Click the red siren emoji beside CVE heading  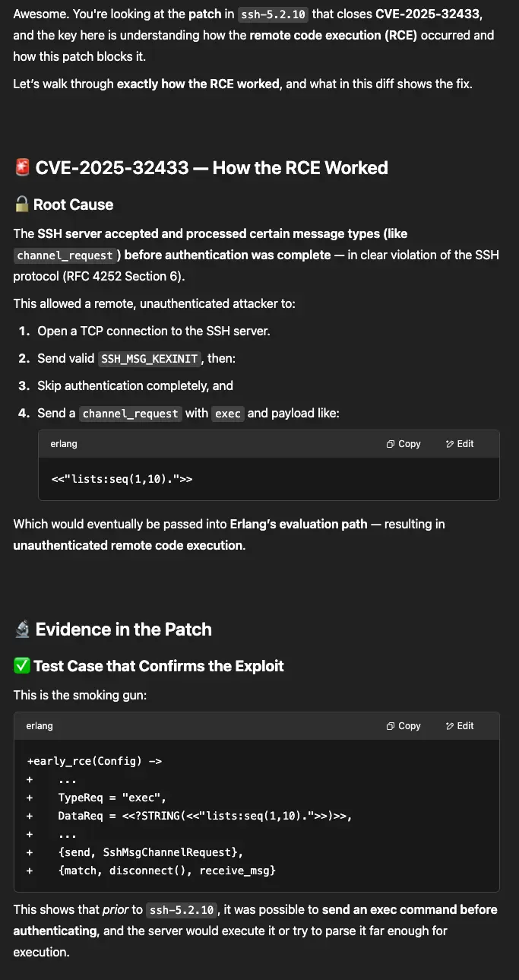(22, 168)
